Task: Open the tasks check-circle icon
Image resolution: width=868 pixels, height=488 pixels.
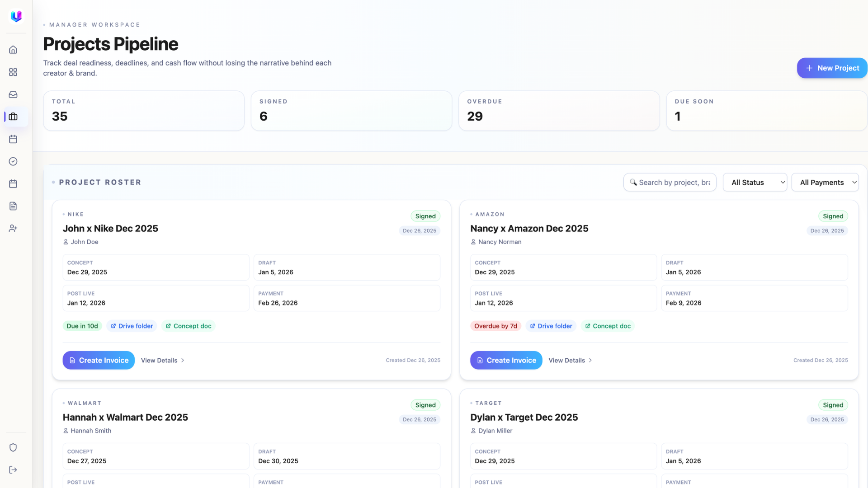Action: pos(13,161)
